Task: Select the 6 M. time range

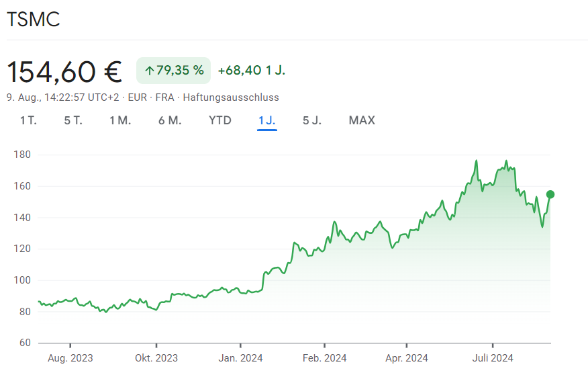Action: [170, 120]
